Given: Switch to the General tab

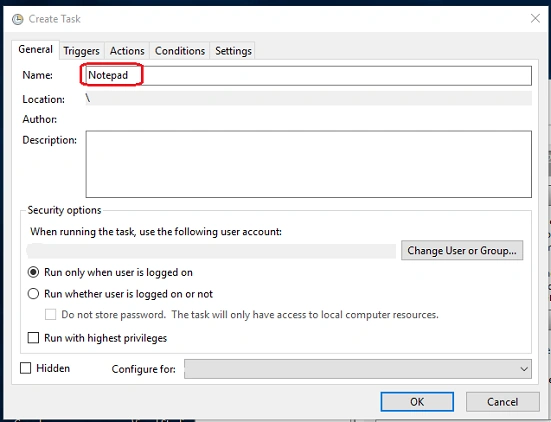Looking at the screenshot, I should tap(35, 50).
